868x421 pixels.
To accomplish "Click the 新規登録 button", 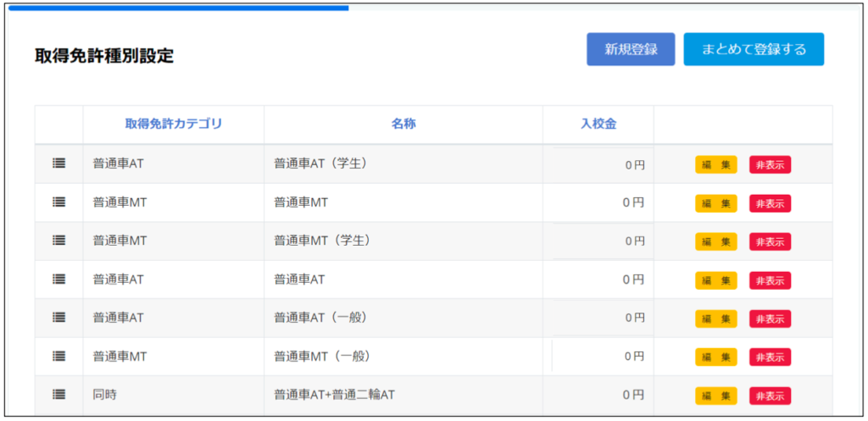I will click(x=631, y=49).
